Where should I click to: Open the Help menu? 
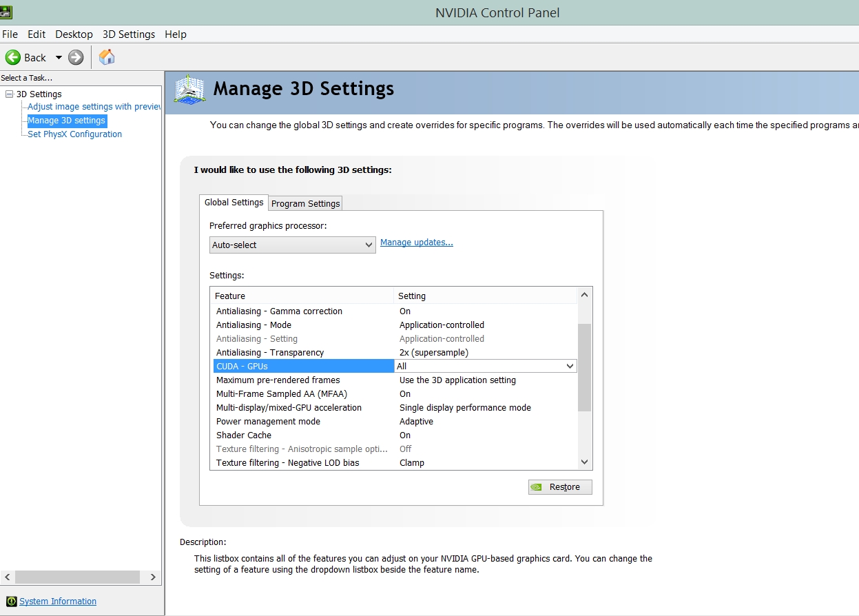tap(176, 34)
